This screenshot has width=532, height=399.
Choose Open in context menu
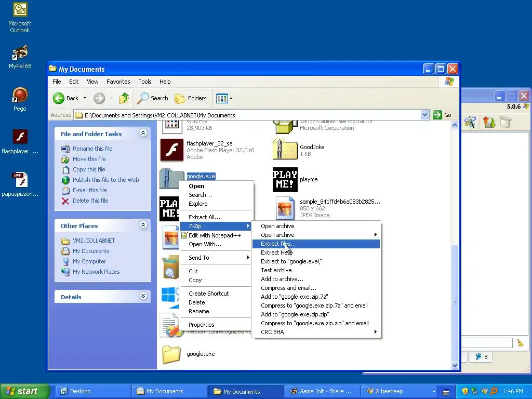point(217,186)
